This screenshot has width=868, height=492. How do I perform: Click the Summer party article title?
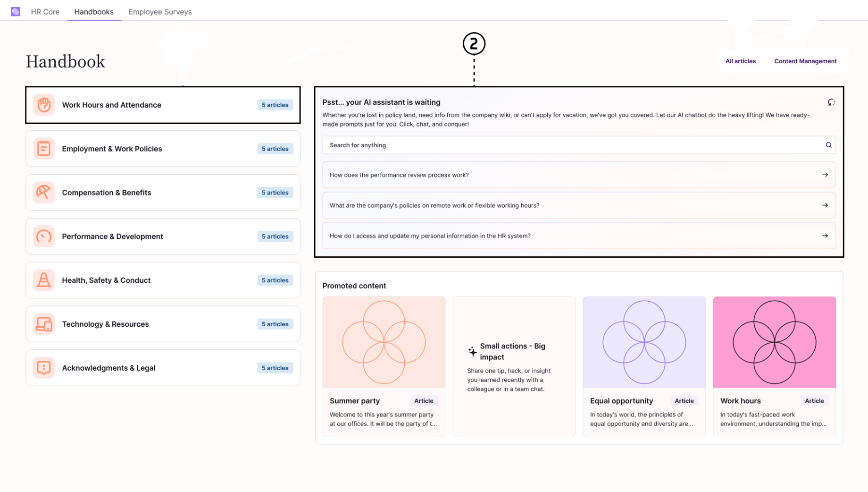pos(355,401)
